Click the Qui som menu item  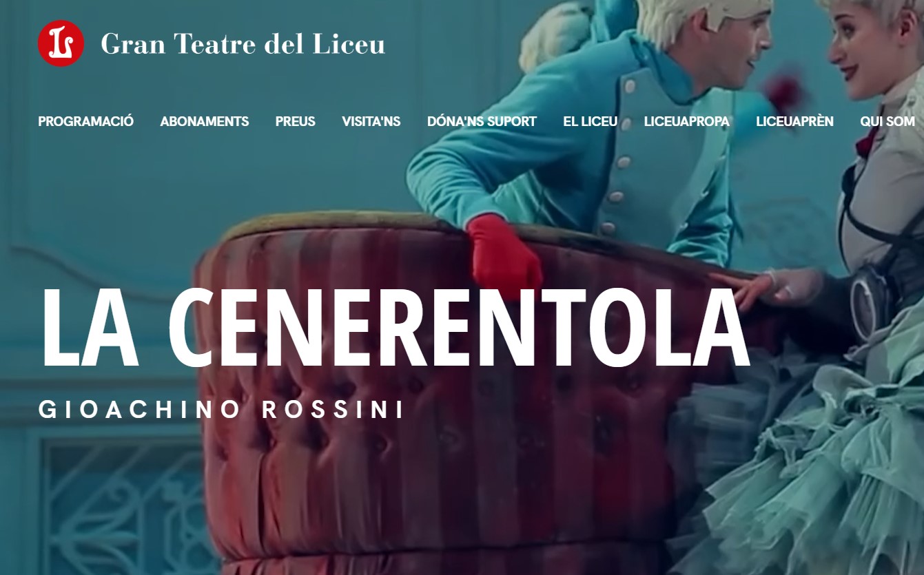pos(887,121)
